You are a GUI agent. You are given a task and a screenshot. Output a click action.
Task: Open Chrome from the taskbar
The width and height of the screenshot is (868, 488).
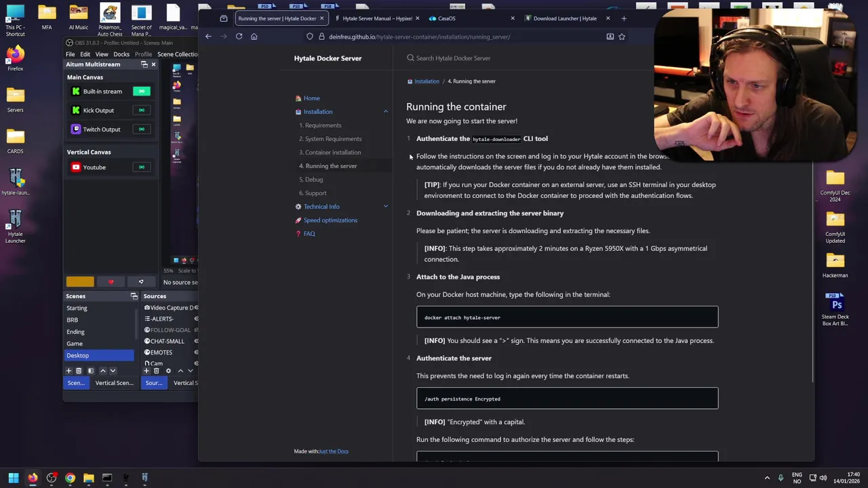70,478
